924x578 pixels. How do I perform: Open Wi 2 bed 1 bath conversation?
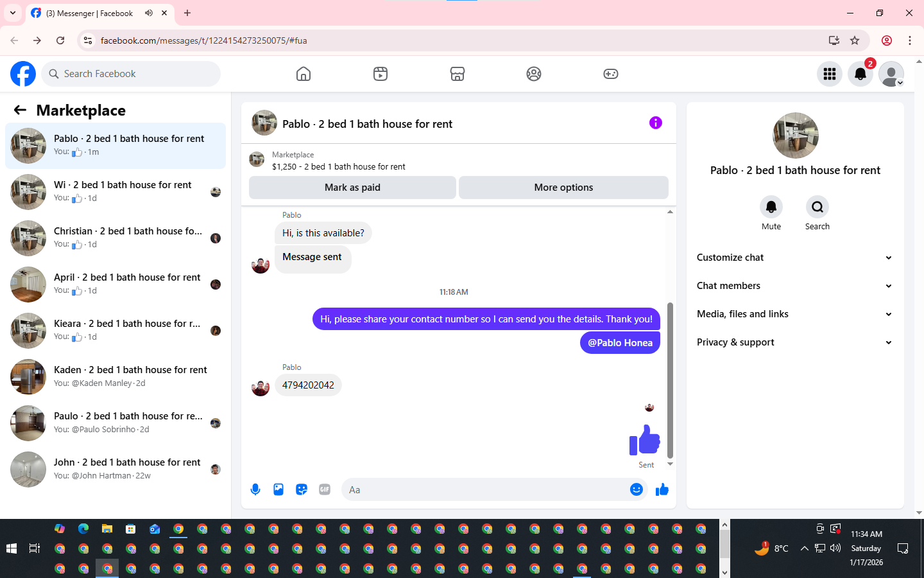tap(116, 192)
